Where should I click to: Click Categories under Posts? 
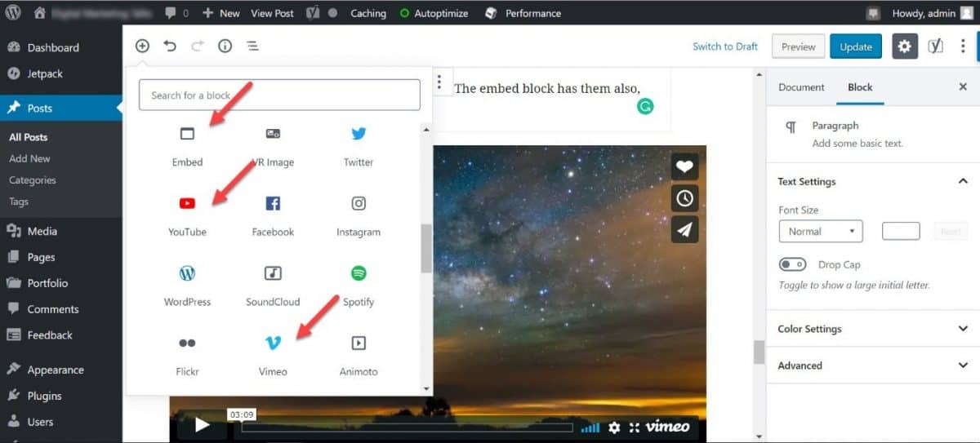point(33,180)
